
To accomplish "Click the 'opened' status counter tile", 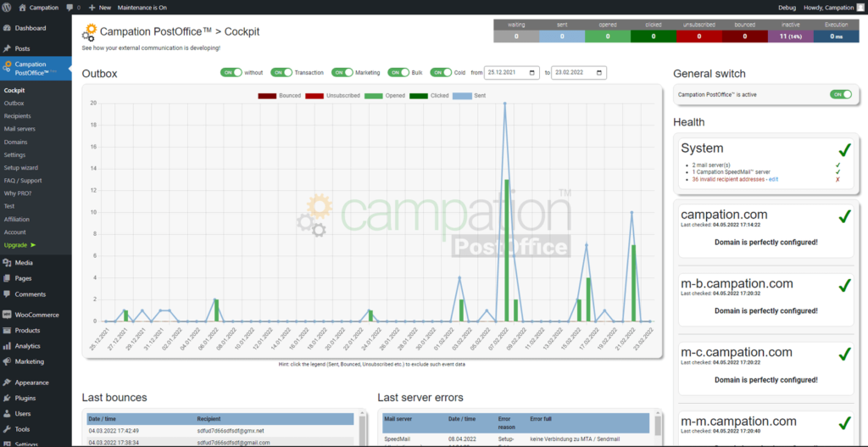I will tap(608, 31).
